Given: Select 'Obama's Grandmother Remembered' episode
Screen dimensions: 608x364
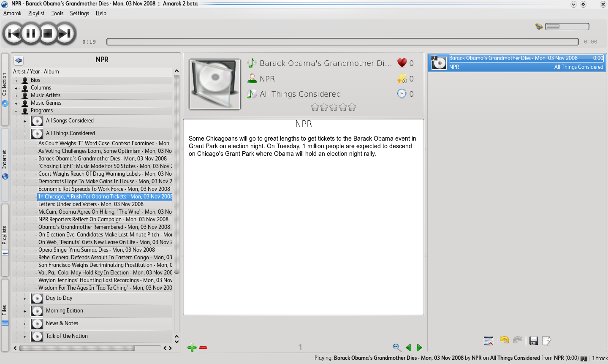Looking at the screenshot, I should pos(104,227).
